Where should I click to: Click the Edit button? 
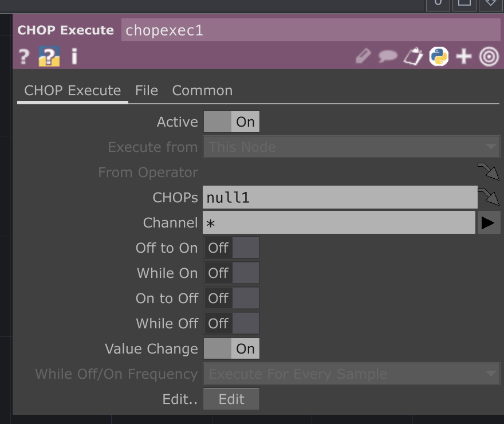231,399
